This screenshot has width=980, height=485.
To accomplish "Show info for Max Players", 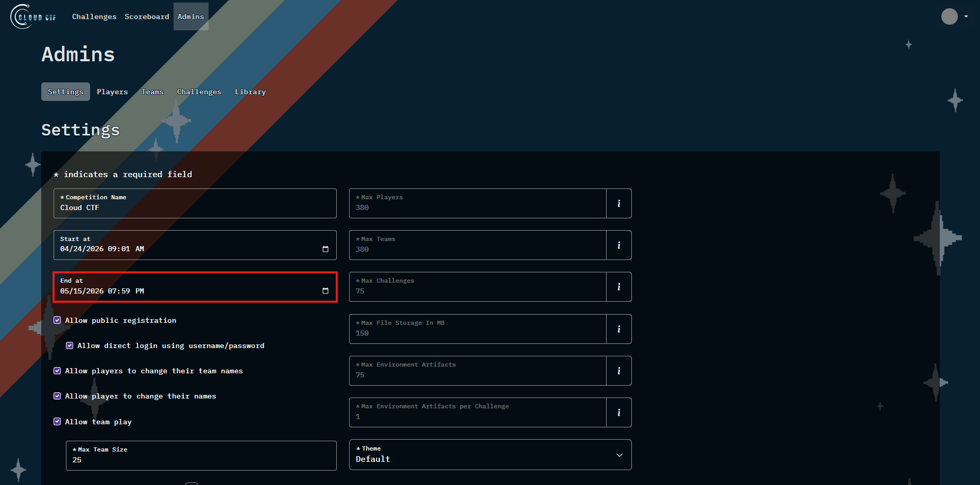I will 619,203.
